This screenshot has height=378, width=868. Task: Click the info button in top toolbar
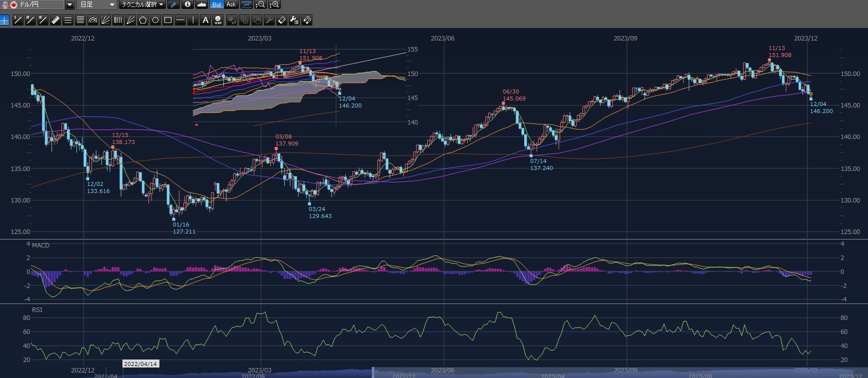(187, 4)
